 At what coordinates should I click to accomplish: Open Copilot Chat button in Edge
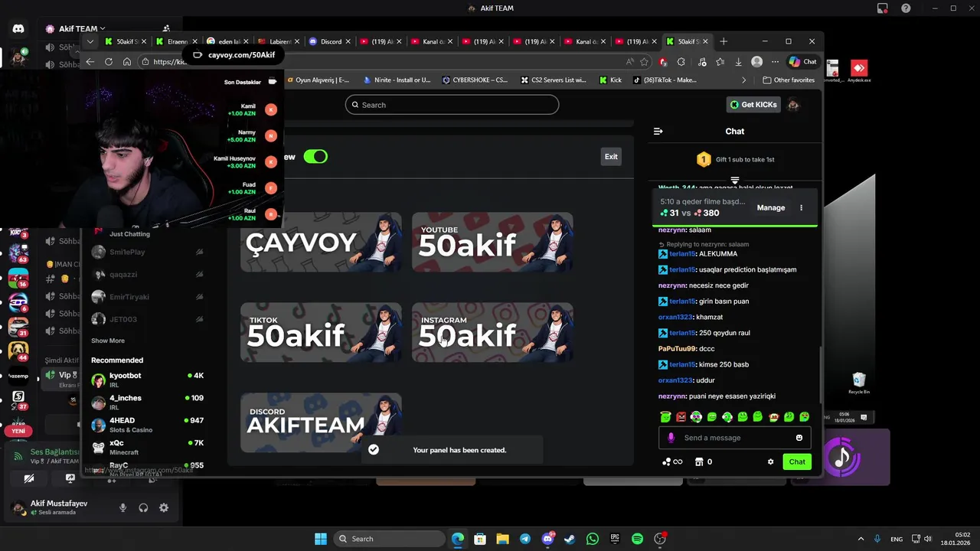802,62
